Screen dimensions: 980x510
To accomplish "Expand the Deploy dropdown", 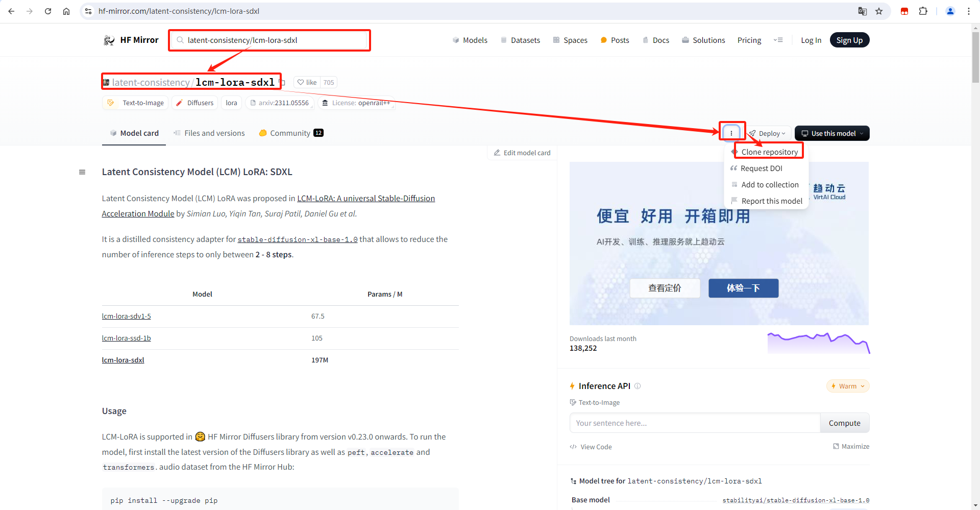I will [x=767, y=133].
